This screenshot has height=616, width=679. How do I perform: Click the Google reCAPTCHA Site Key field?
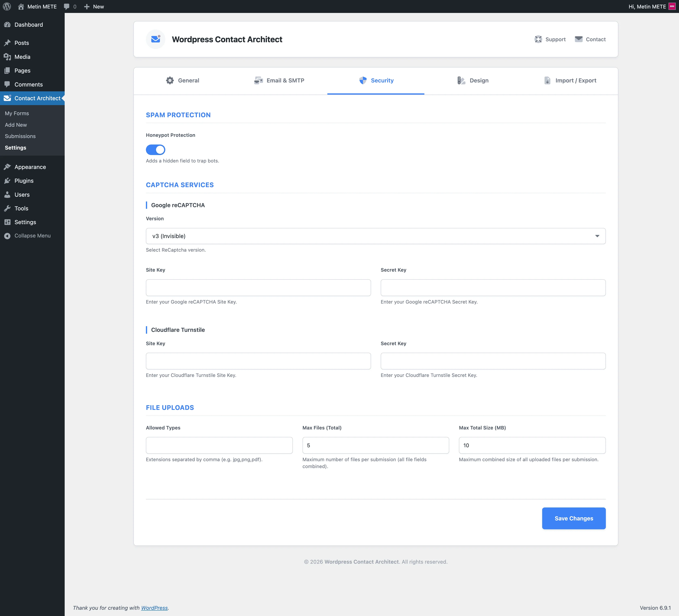coord(258,288)
